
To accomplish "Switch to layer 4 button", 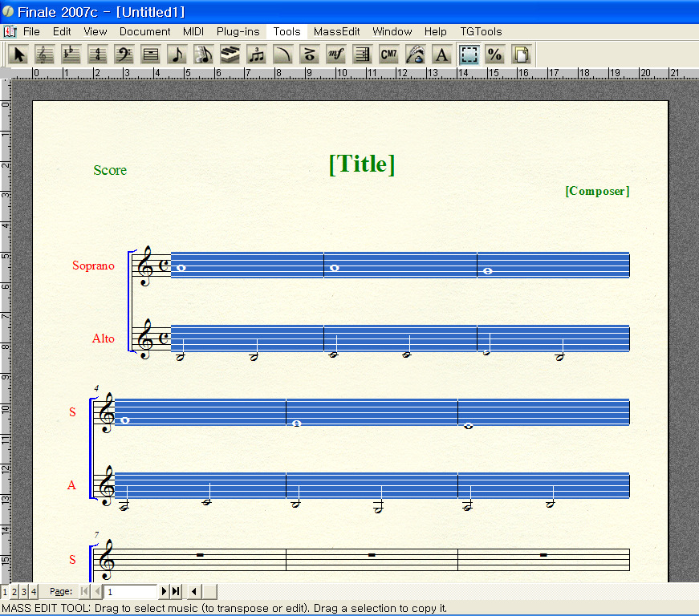I will click(x=34, y=592).
